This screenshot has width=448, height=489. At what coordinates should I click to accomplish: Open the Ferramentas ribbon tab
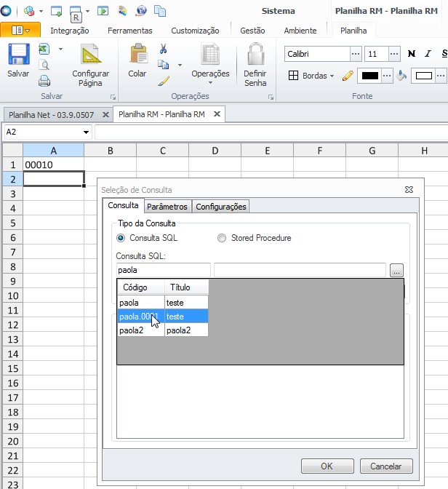130,31
